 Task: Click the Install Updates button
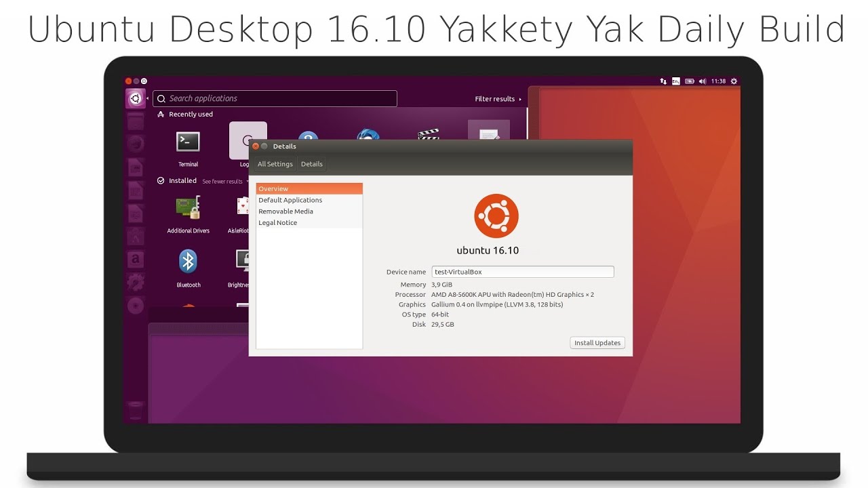[597, 343]
